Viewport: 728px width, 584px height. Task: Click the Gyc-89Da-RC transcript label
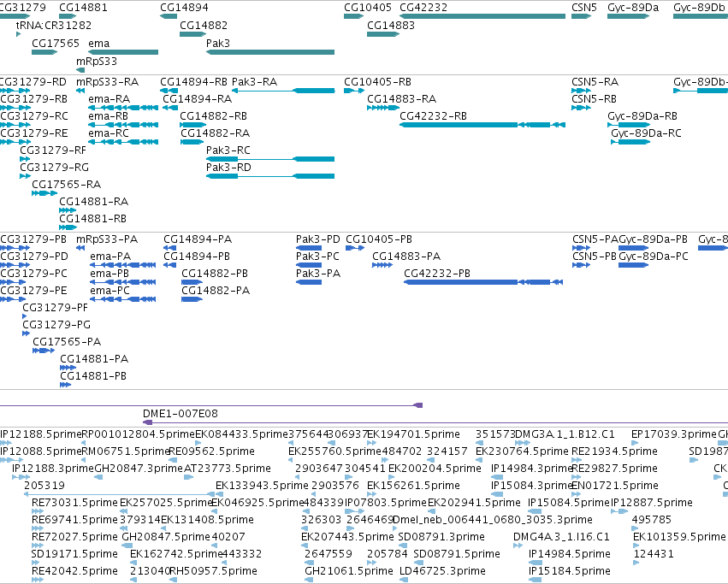[x=646, y=133]
